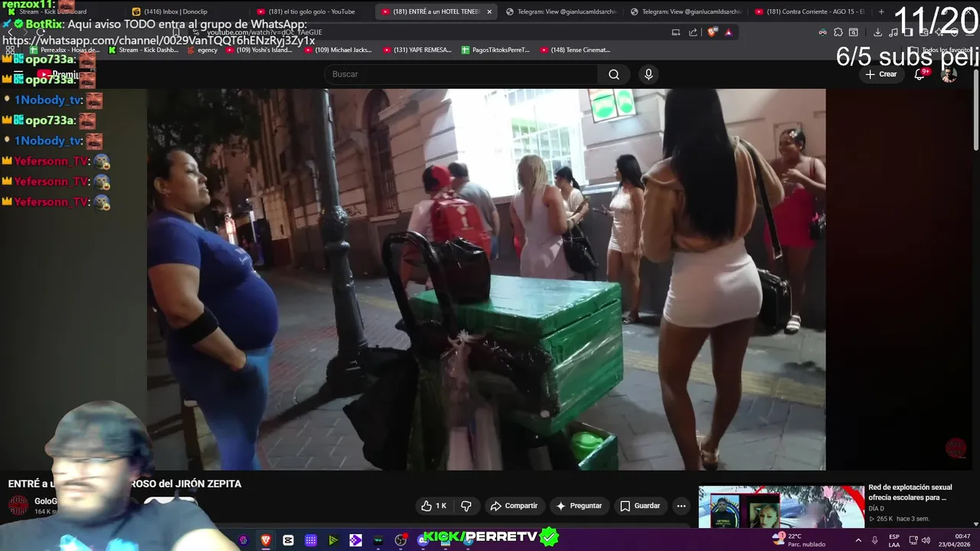Viewport: 980px width, 551px height.
Task: Show hidden system tray icons chevron
Action: point(857,540)
